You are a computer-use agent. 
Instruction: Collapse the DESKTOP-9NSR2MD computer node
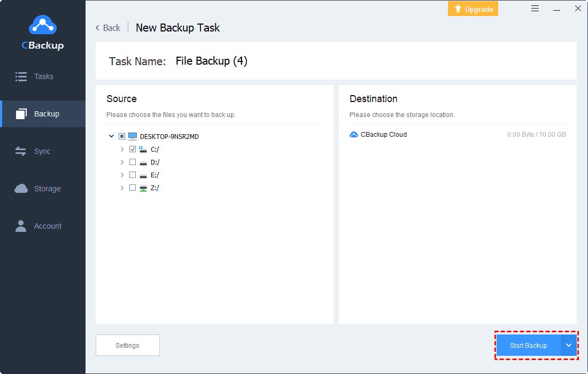(x=111, y=136)
